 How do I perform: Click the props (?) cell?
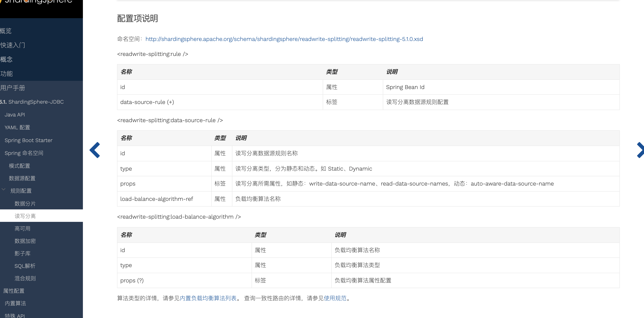[184, 280]
